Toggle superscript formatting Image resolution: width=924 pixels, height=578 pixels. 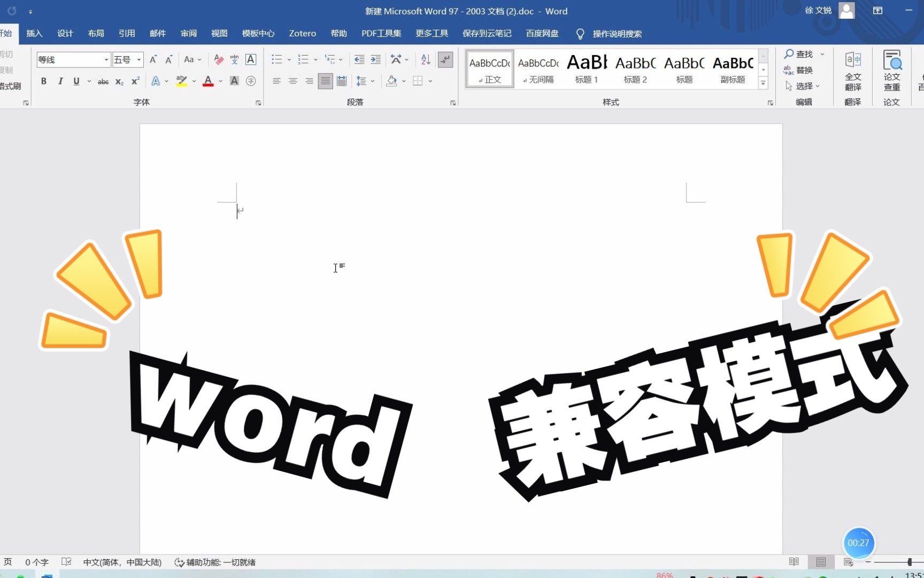coord(135,81)
